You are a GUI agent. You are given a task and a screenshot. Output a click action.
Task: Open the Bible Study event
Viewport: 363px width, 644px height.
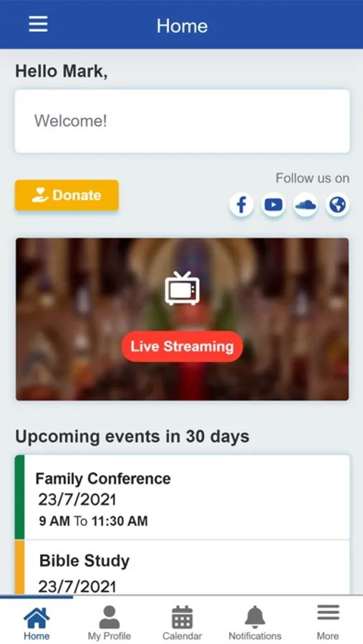182,567
